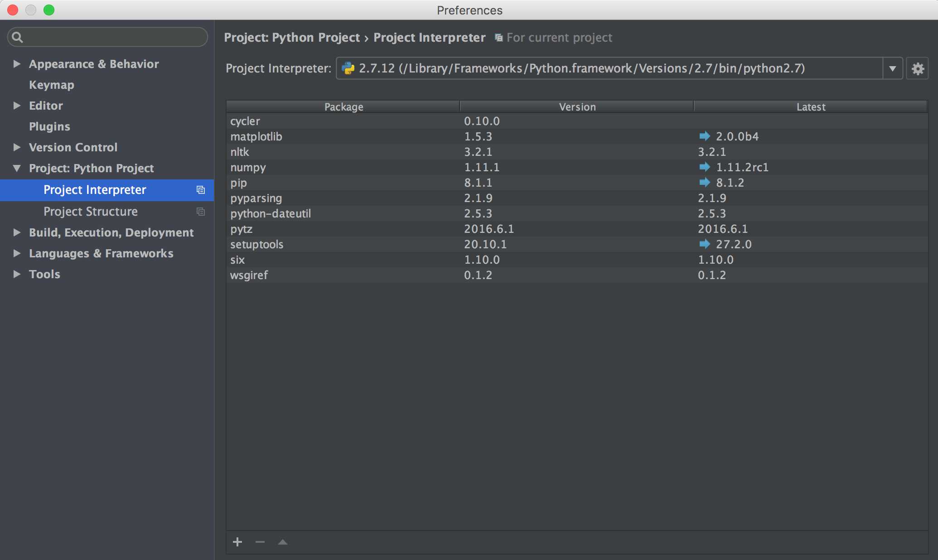This screenshot has width=938, height=560.
Task: Click the green zoom window button
Action: 49,10
